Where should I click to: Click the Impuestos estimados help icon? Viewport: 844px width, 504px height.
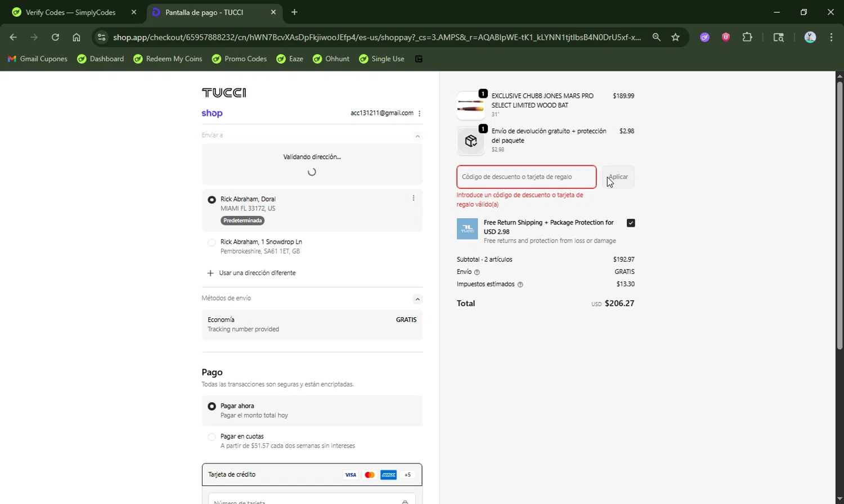point(520,285)
